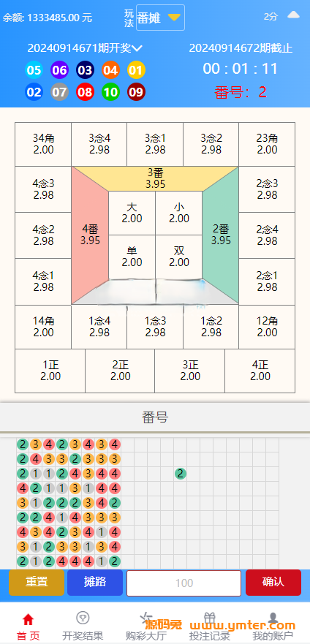The height and width of the screenshot is (644, 310).
Task: Expand the 20240914671期开奖 results chevron
Action: [x=137, y=48]
